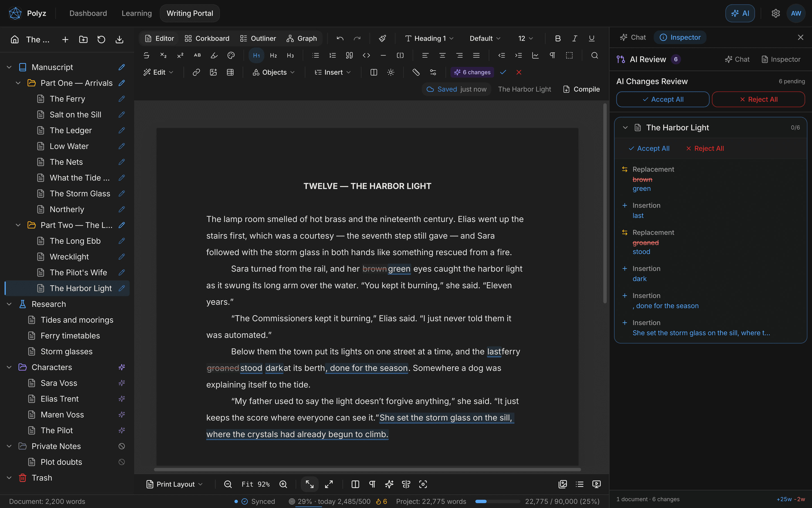Click the top Accept All button
This screenshot has width=812, height=508.
coord(663,100)
